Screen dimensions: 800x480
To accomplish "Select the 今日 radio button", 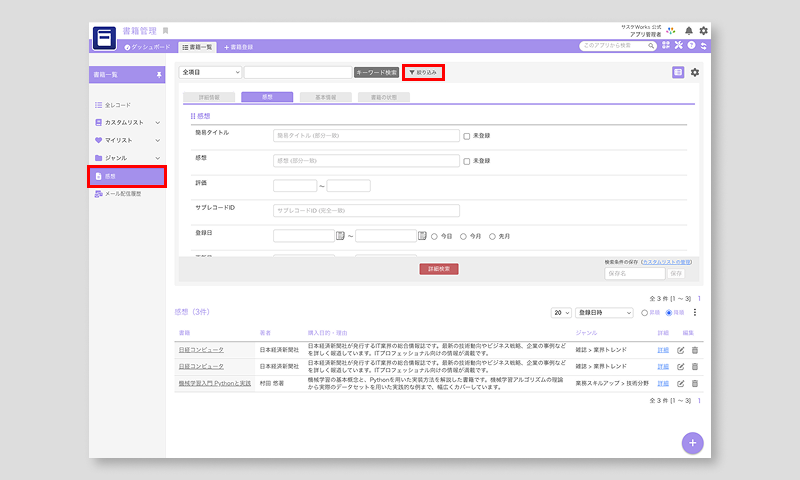I will pos(434,237).
